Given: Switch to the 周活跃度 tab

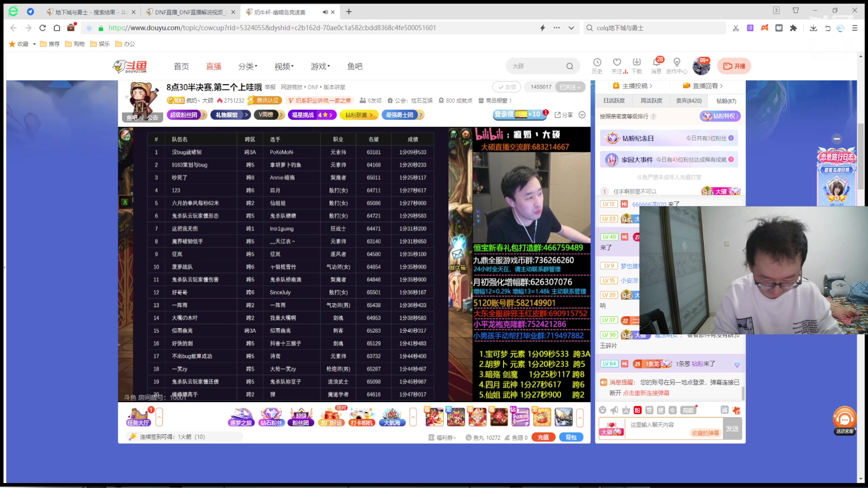Looking at the screenshot, I should (x=651, y=101).
